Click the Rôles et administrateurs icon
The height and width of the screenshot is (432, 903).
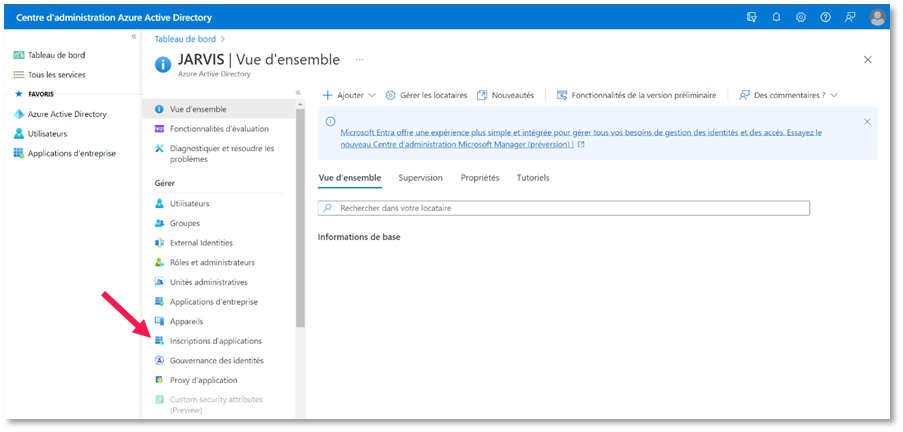coord(160,263)
